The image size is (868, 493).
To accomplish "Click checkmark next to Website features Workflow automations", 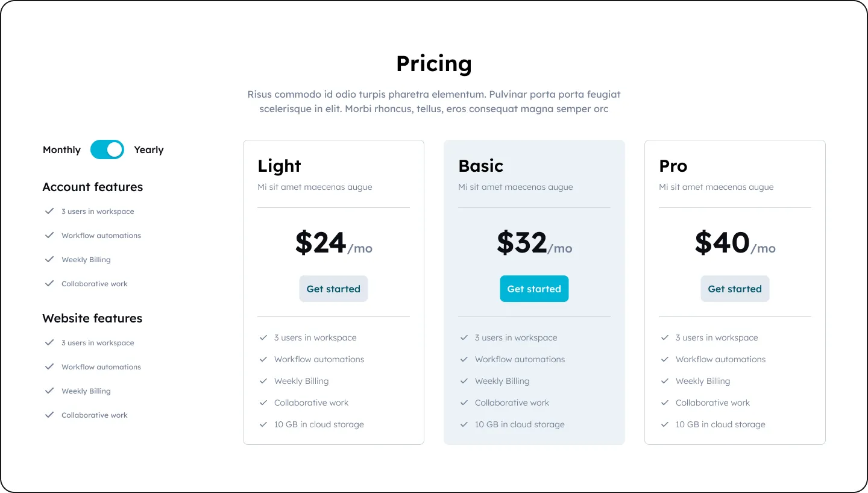I will click(x=49, y=367).
